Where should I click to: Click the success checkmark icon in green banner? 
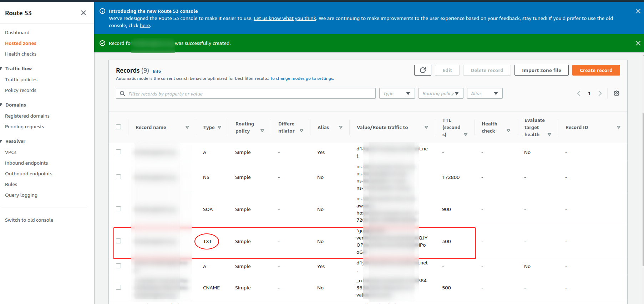coord(102,43)
